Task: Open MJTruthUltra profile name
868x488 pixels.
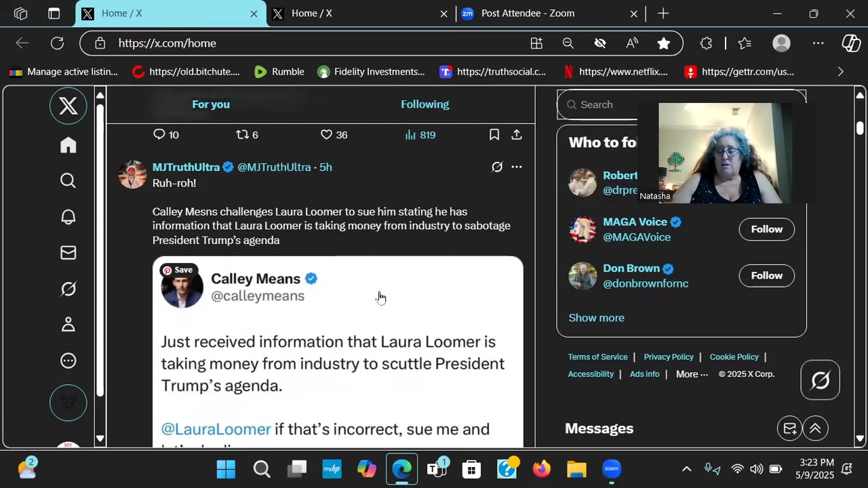Action: click(186, 167)
